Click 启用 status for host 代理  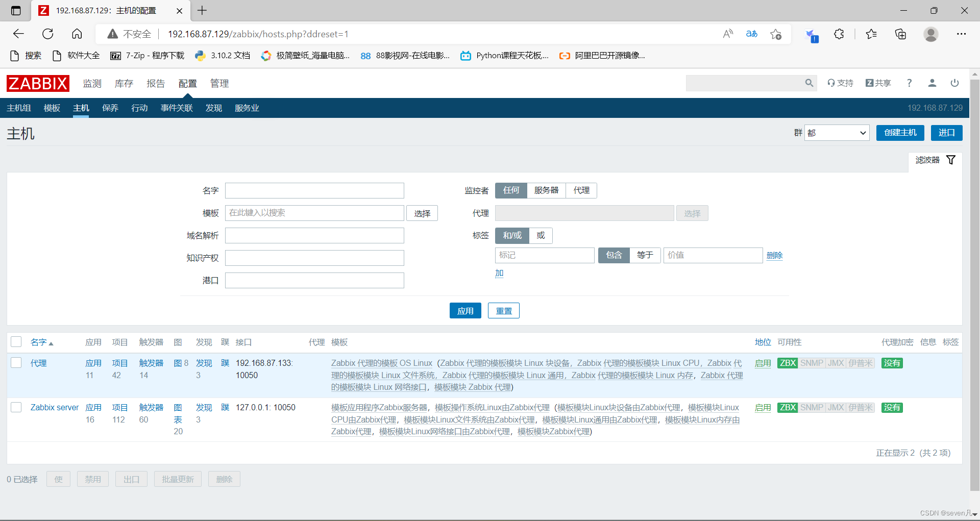[763, 363]
